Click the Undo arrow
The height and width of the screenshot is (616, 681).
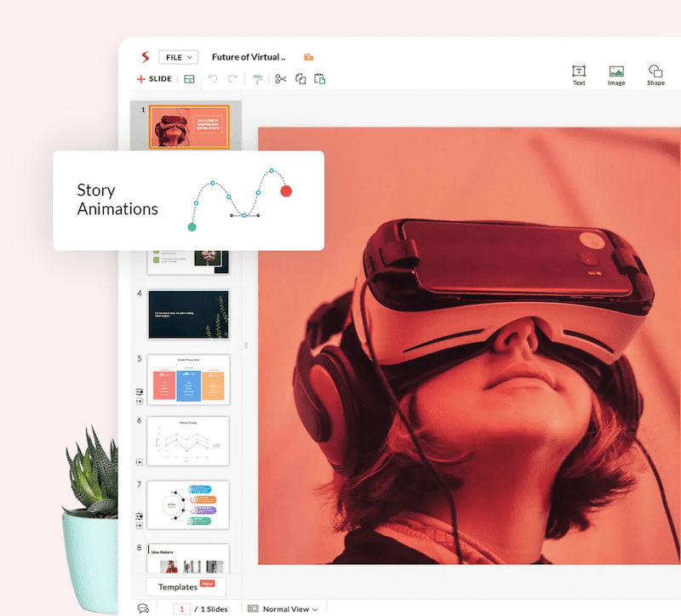click(213, 79)
